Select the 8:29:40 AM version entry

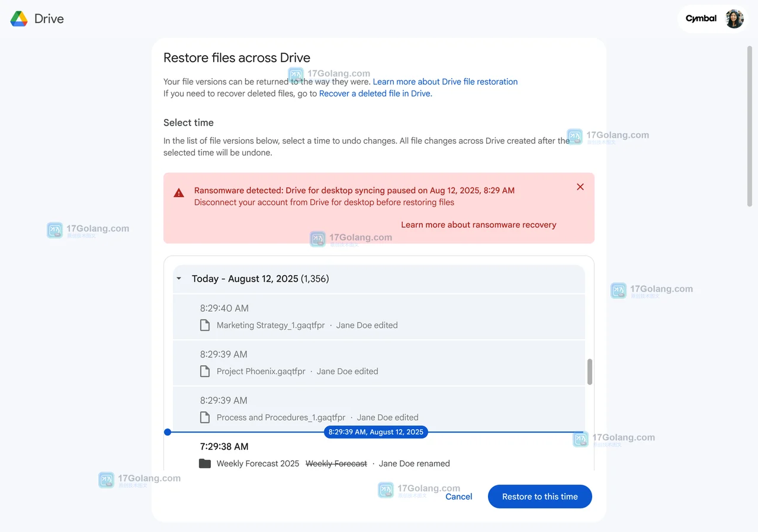click(379, 317)
